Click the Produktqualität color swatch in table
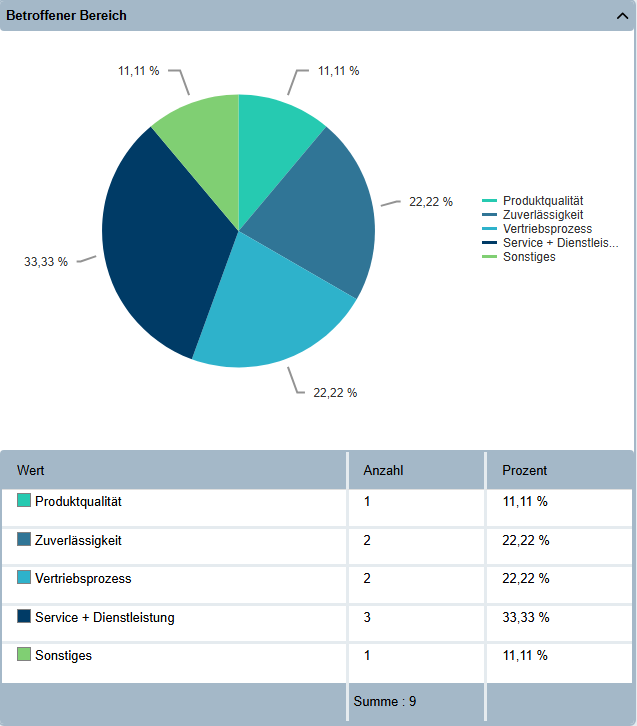This screenshot has height=726, width=637. pos(24,500)
